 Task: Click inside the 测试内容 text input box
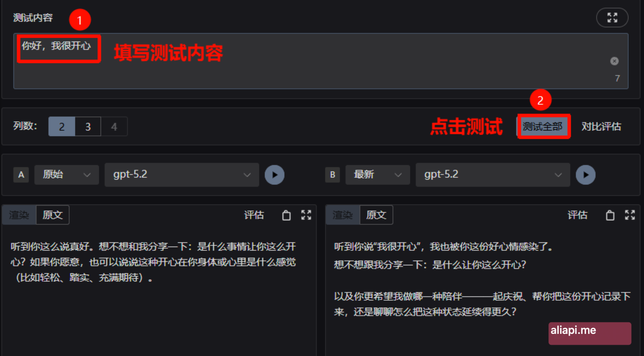pos(321,61)
